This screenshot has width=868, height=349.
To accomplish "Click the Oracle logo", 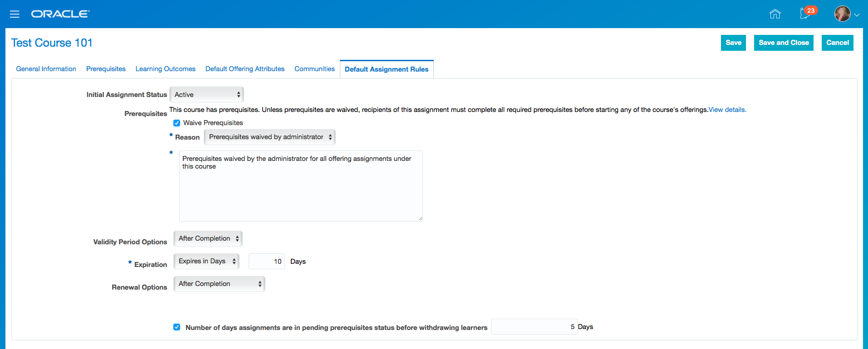I will 60,14.
